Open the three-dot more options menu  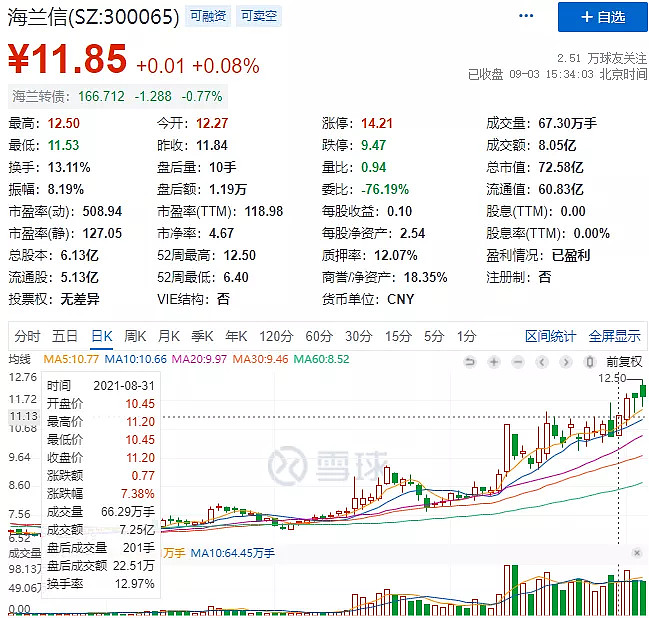(526, 16)
